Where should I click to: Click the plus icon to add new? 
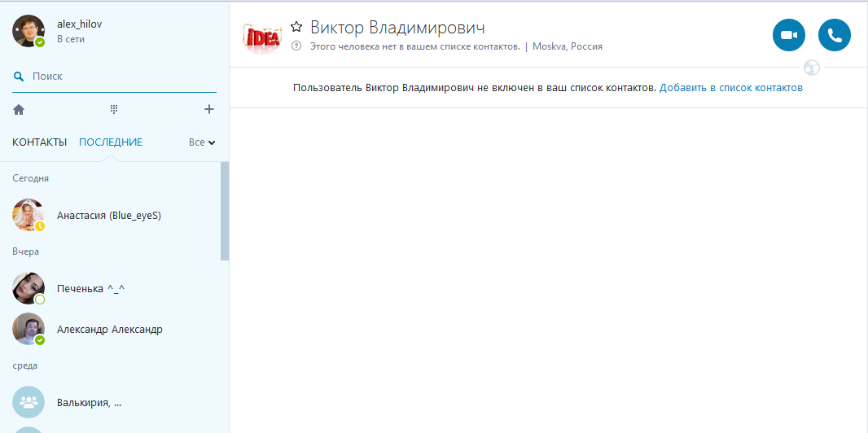pos(209,109)
